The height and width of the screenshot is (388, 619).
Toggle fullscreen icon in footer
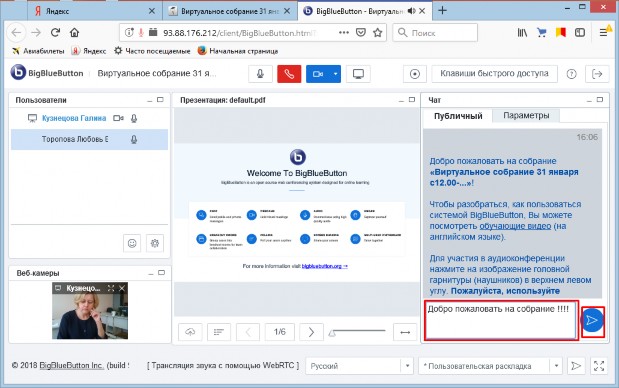pyautogui.click(x=599, y=366)
